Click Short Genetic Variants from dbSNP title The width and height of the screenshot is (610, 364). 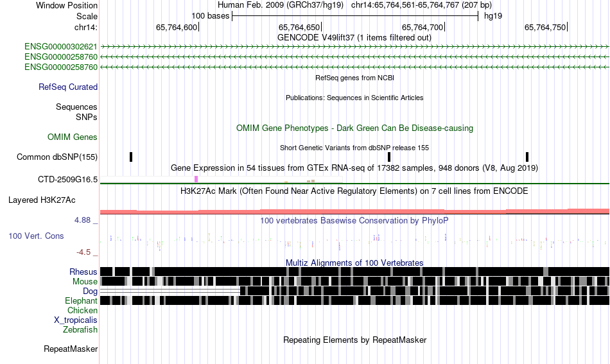click(x=354, y=148)
